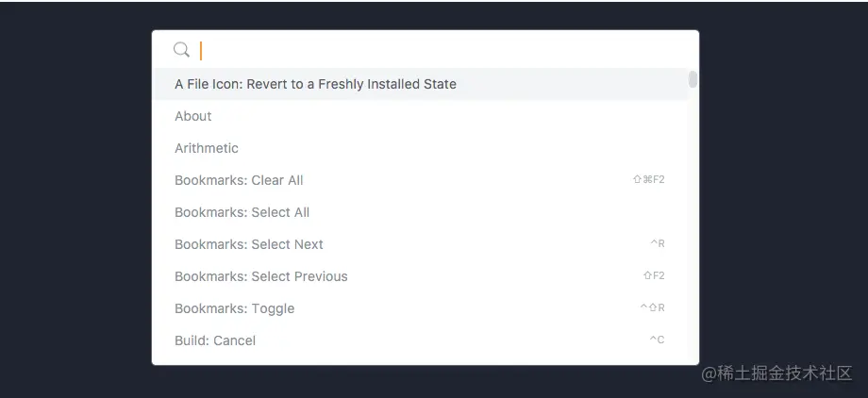Click the ⇧F2 shortcut hint

click(653, 276)
